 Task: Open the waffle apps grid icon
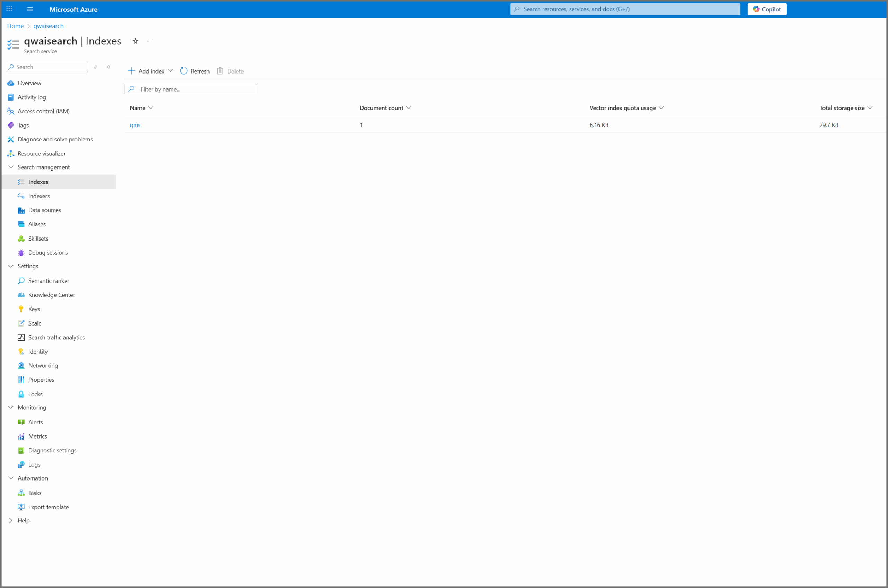coord(9,9)
